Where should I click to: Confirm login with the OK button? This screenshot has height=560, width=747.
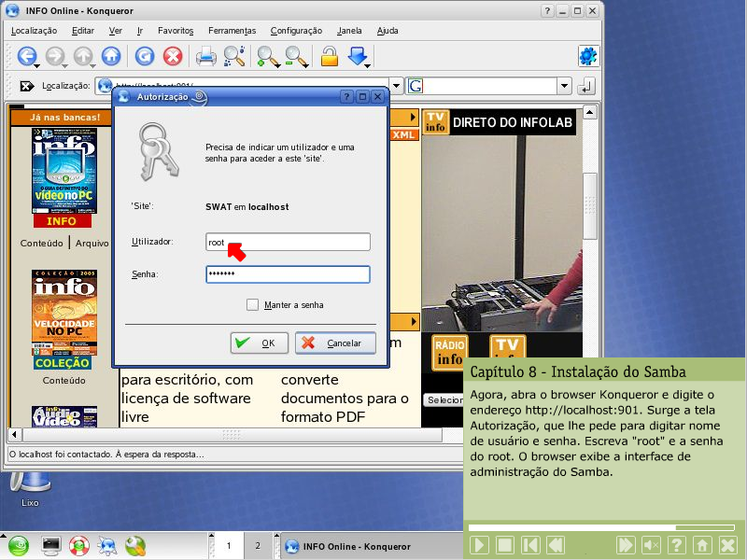259,343
